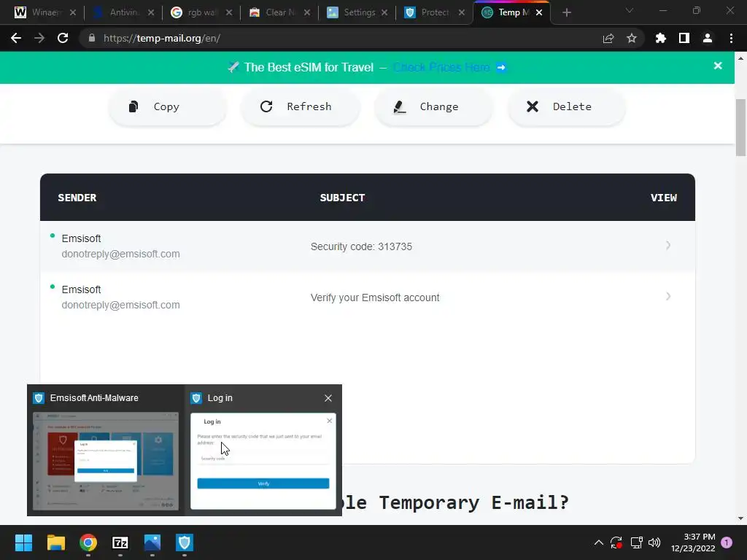Click the Emsisoft shield taskbar icon

[185, 542]
